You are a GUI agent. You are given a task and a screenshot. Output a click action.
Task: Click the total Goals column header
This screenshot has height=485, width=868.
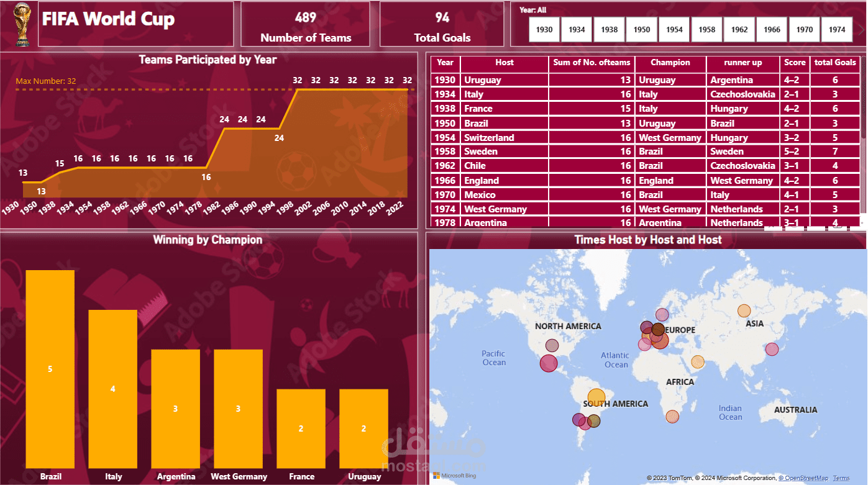[x=835, y=63]
